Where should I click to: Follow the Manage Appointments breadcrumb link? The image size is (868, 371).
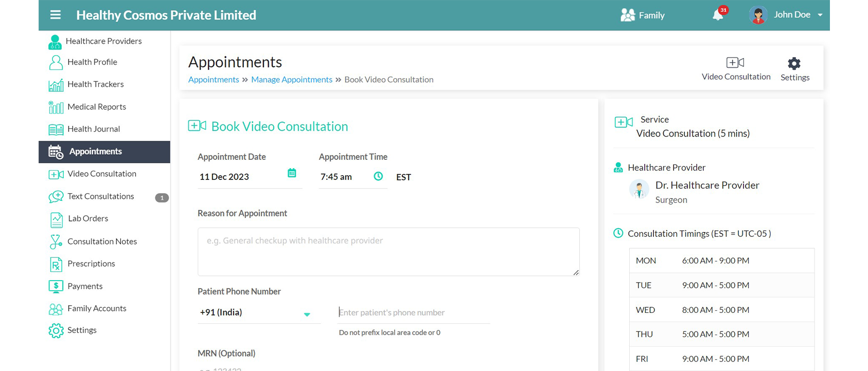pyautogui.click(x=292, y=80)
